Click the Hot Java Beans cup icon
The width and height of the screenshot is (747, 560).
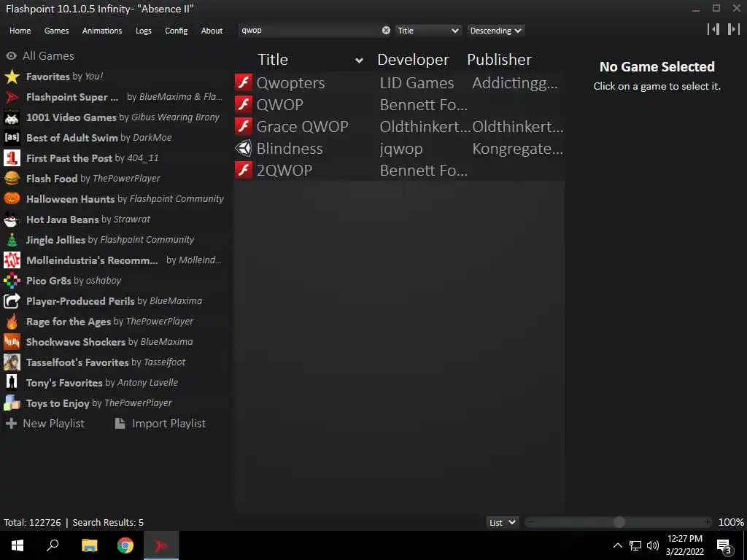coord(12,219)
